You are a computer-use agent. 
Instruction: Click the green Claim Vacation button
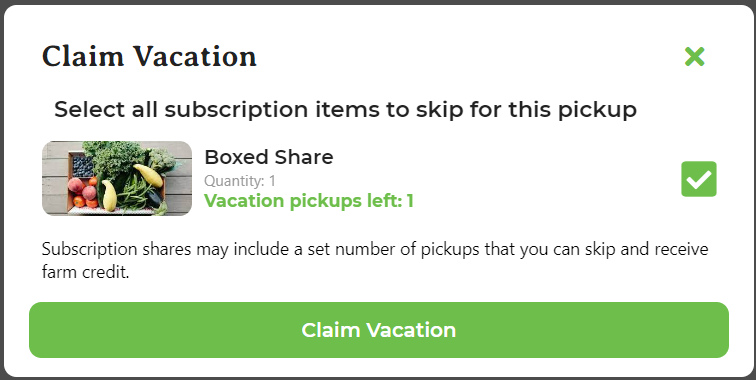[x=378, y=330]
